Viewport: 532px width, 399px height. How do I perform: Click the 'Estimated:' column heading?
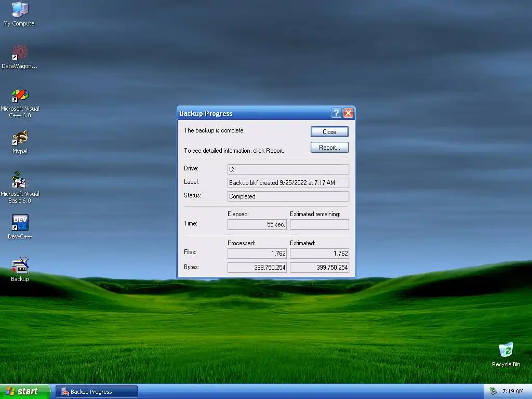(x=303, y=243)
